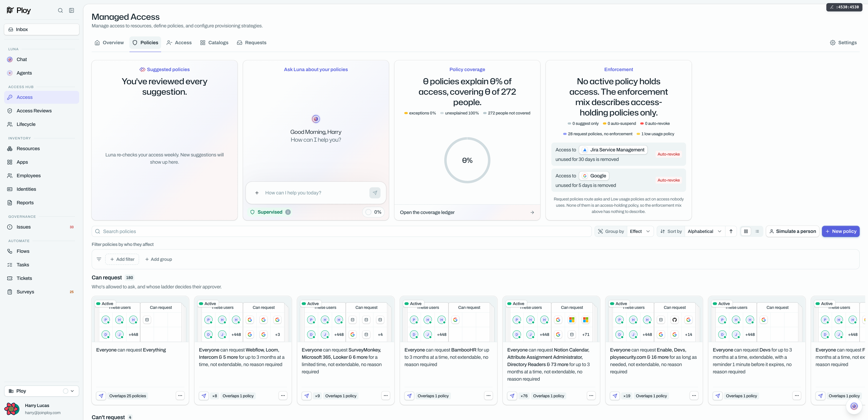
Task: Click the x19 badge on Enable, Devs card
Action: [x=627, y=396]
